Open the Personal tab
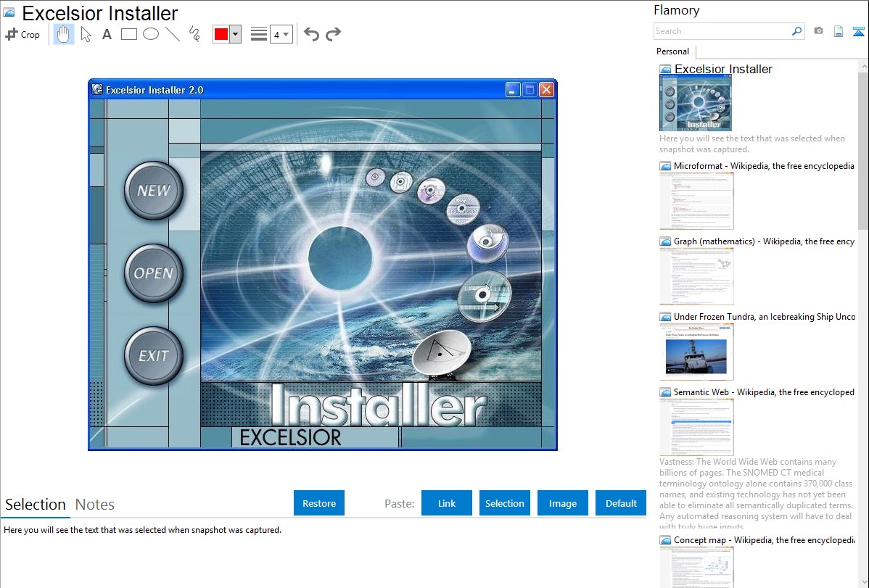 click(672, 51)
